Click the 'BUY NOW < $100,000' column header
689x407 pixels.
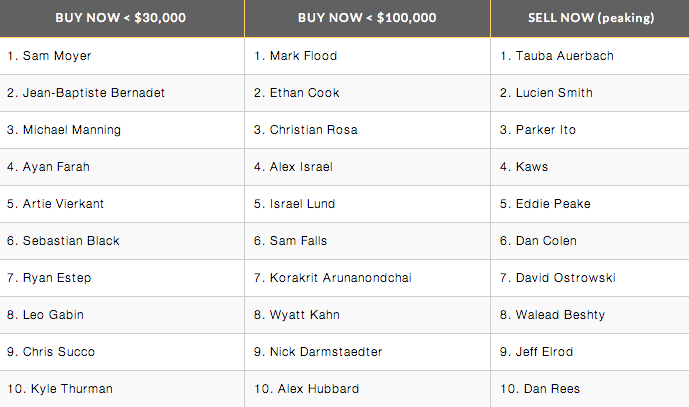pos(367,19)
